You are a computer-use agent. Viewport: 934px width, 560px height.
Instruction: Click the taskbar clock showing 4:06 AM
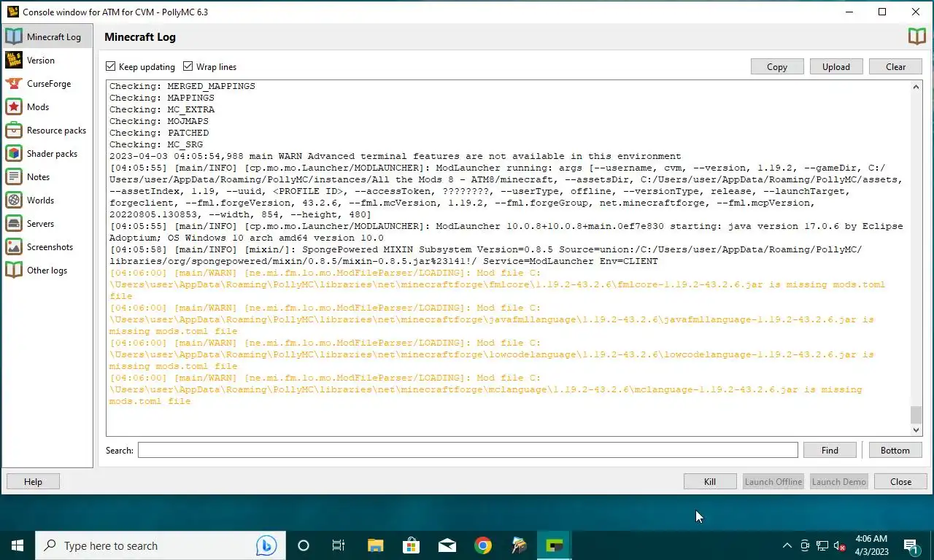[870, 545]
